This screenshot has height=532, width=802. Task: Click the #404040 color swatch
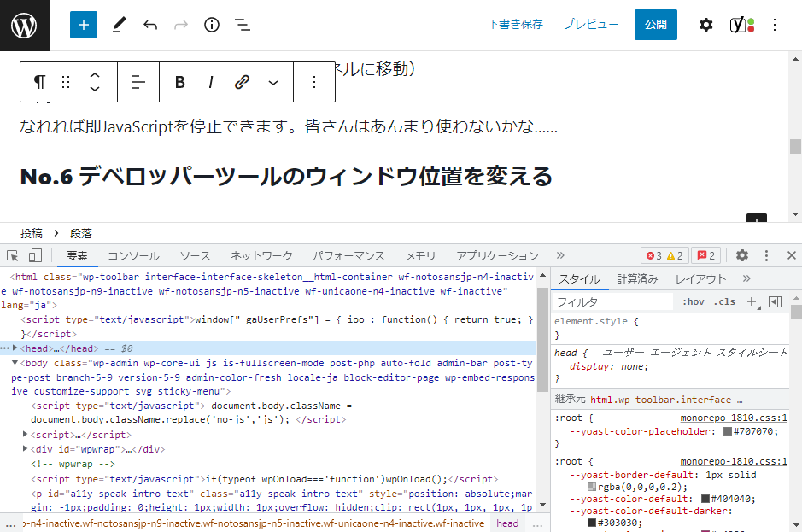click(705, 499)
